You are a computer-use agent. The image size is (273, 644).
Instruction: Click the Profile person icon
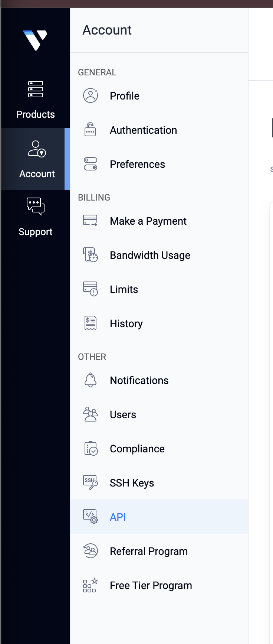tap(91, 96)
